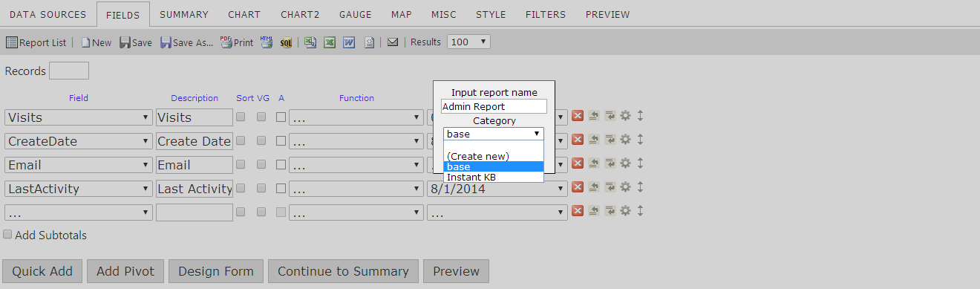Toggle VG checkbox for Visits

261,117
